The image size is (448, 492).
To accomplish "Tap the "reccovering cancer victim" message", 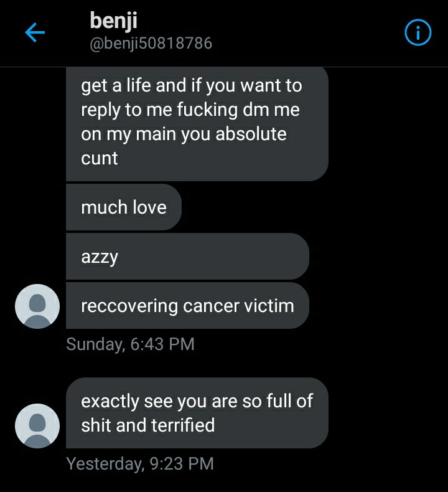I will point(187,306).
